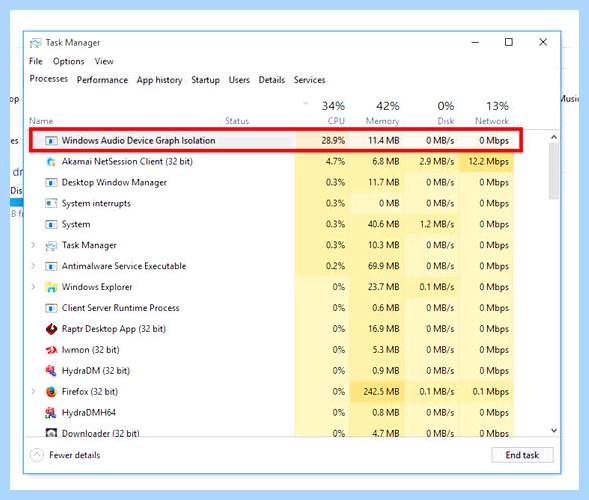Click the Task Manager title bar icon

(x=36, y=43)
